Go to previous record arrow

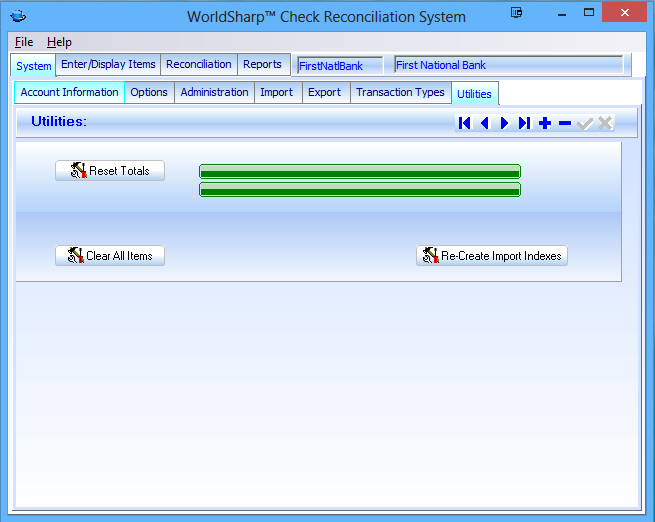coord(484,123)
